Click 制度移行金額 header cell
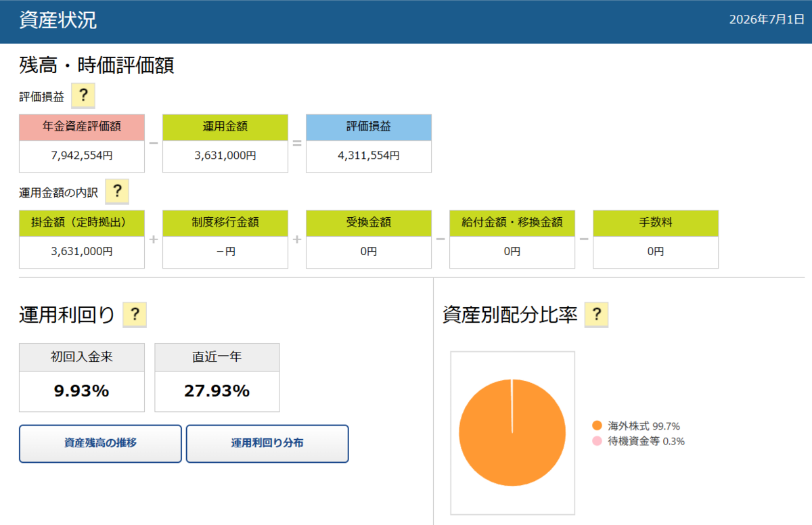The height and width of the screenshot is (525, 812). point(225,223)
